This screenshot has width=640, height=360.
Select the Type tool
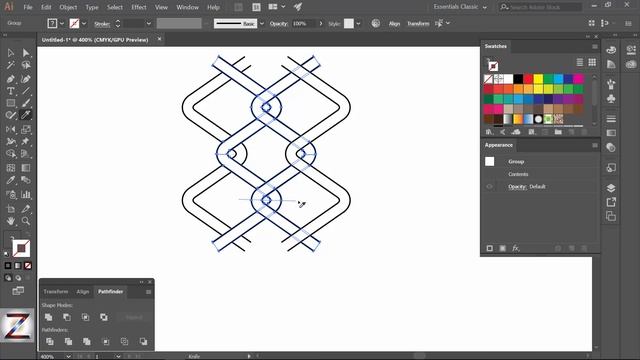click(x=11, y=91)
